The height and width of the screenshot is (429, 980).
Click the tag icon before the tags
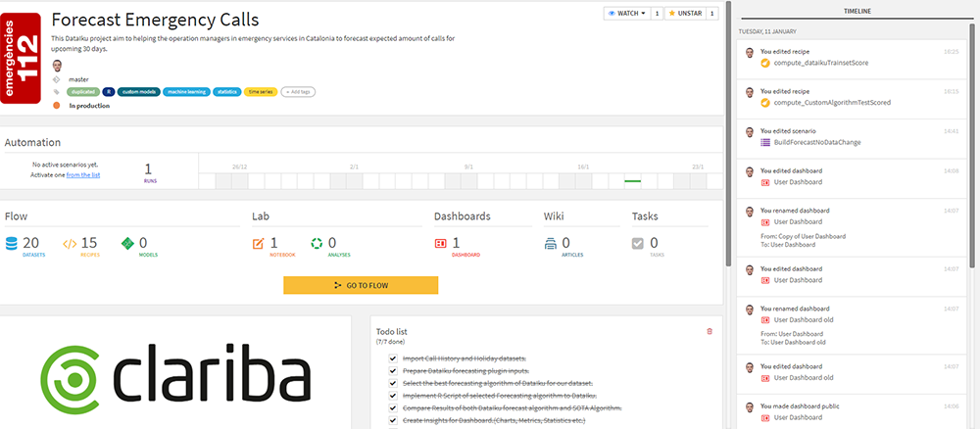point(56,92)
